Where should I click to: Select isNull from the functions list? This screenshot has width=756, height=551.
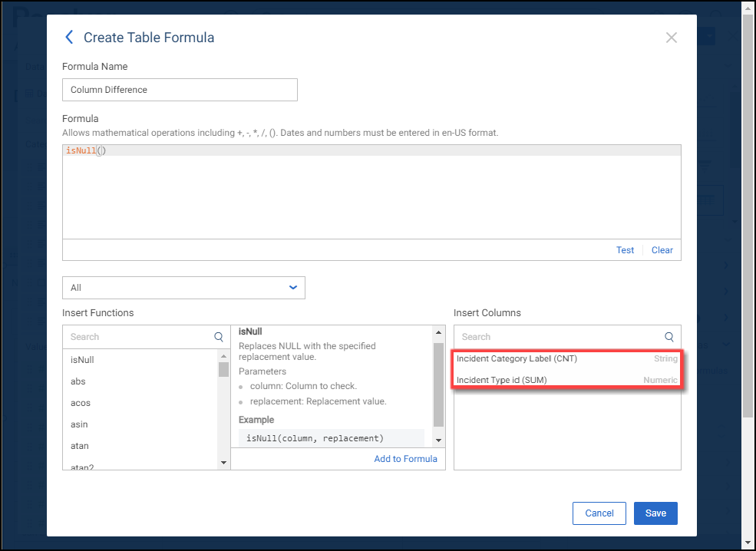point(83,360)
